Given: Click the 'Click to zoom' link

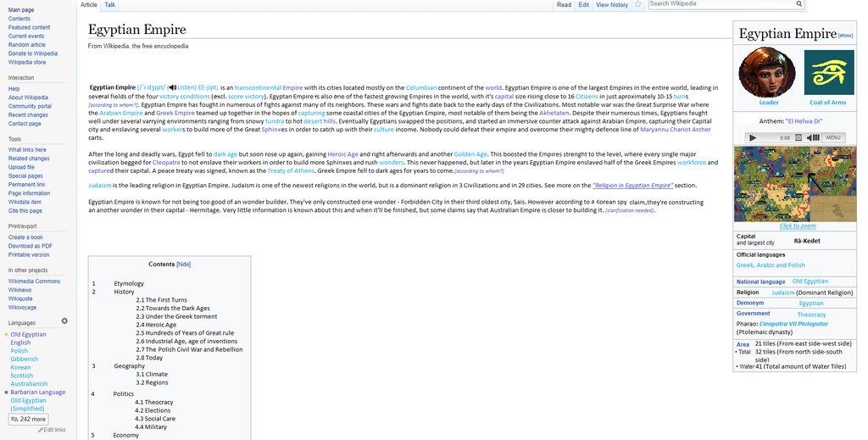Looking at the screenshot, I should (x=798, y=226).
